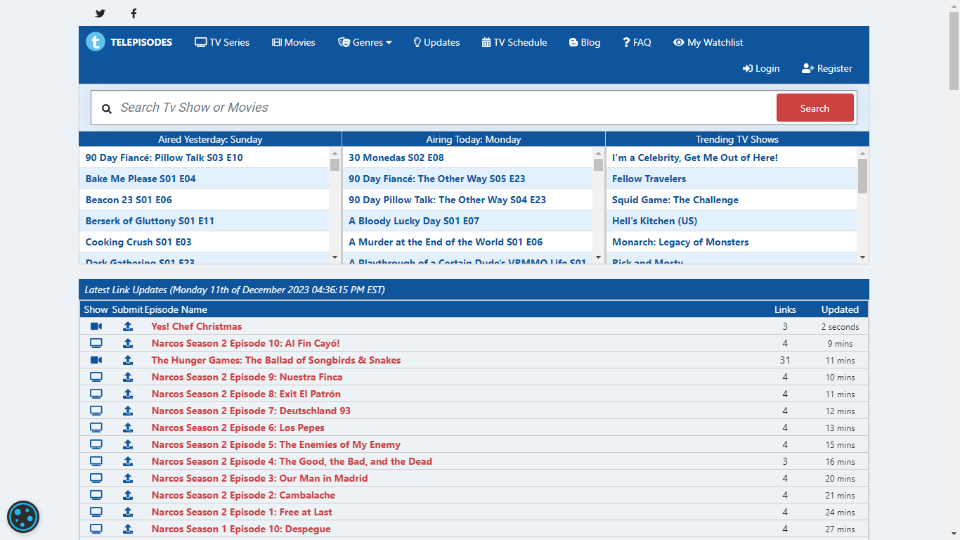960x540 pixels.
Task: Open 90 Day Fiancé: Pillow Talk S03 E10
Action: tap(164, 157)
